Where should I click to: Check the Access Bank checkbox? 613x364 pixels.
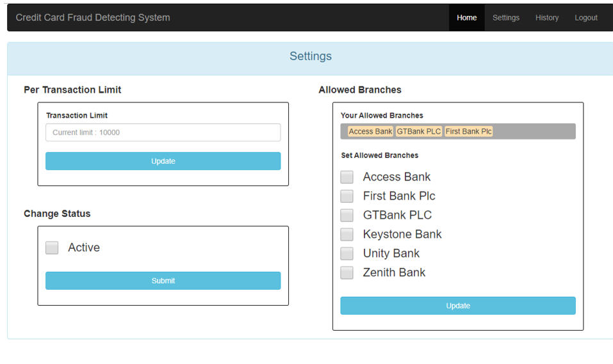(347, 177)
